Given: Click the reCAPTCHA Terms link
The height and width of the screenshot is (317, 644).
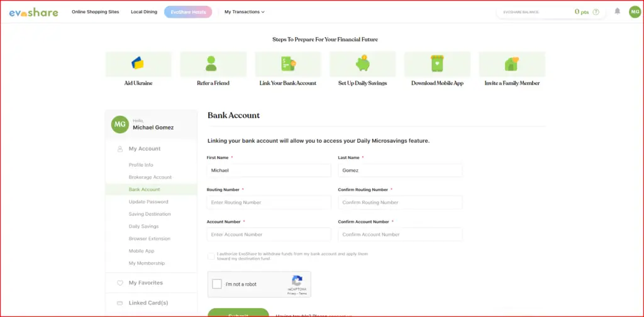Looking at the screenshot, I should point(303,294).
